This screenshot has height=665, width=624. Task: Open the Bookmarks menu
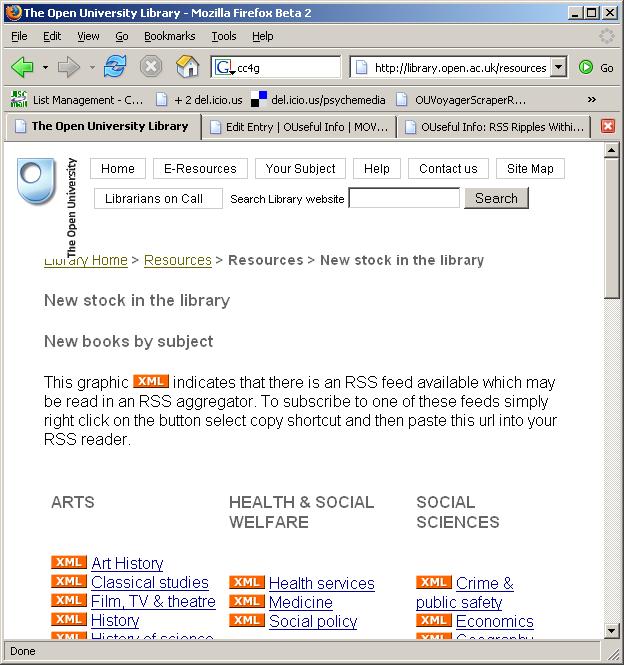pos(170,36)
